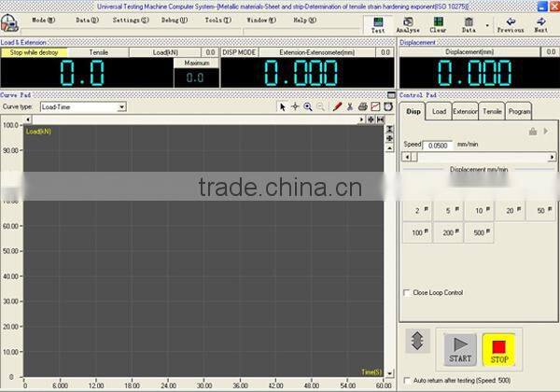Select the 2 mm/min speed preset
The height and width of the screenshot is (392, 560).
point(417,211)
